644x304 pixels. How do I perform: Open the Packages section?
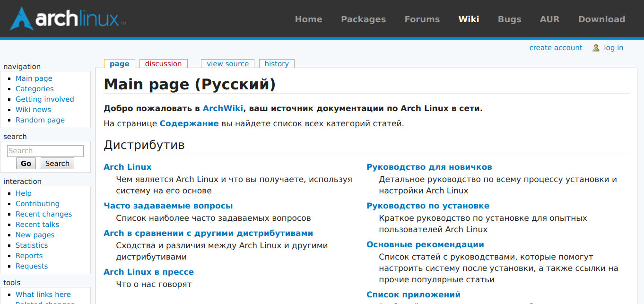point(364,19)
